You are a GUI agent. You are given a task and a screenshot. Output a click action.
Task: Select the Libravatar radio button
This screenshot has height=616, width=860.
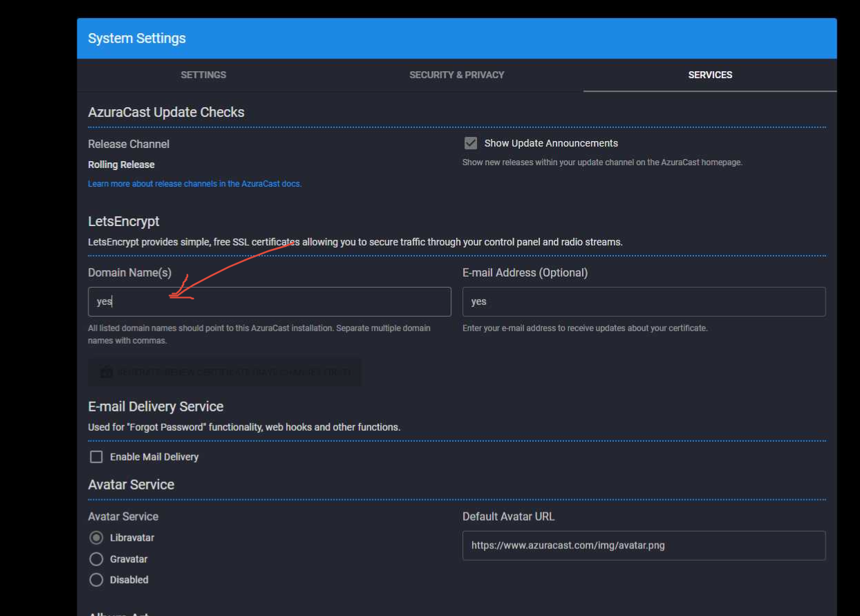tap(96, 537)
